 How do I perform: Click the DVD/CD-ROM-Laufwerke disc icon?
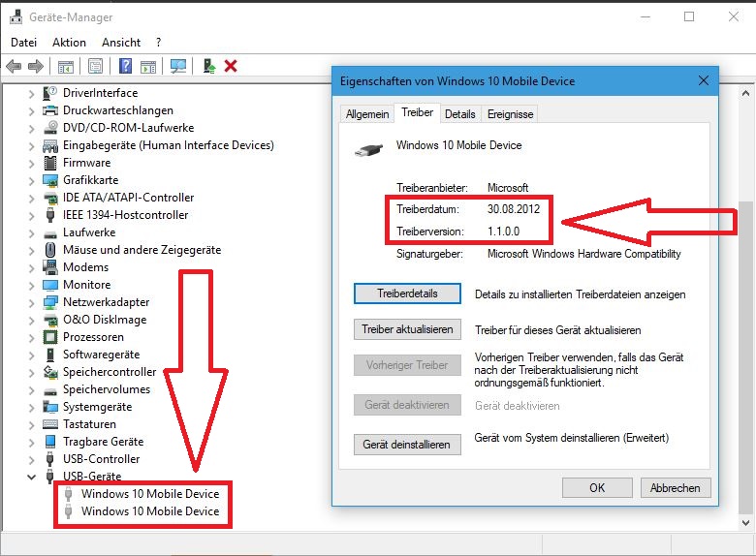point(50,128)
